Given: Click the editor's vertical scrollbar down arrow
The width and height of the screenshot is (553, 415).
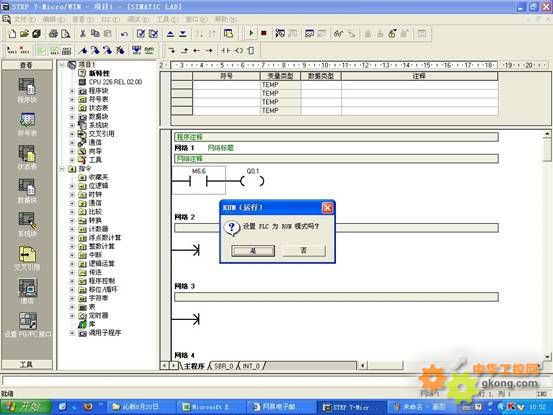Looking at the screenshot, I should pos(547,356).
